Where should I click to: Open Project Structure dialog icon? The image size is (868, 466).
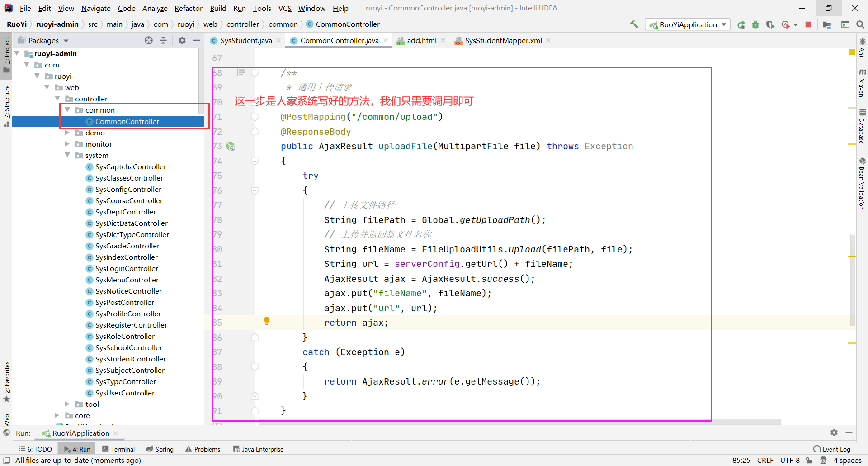click(x=827, y=24)
